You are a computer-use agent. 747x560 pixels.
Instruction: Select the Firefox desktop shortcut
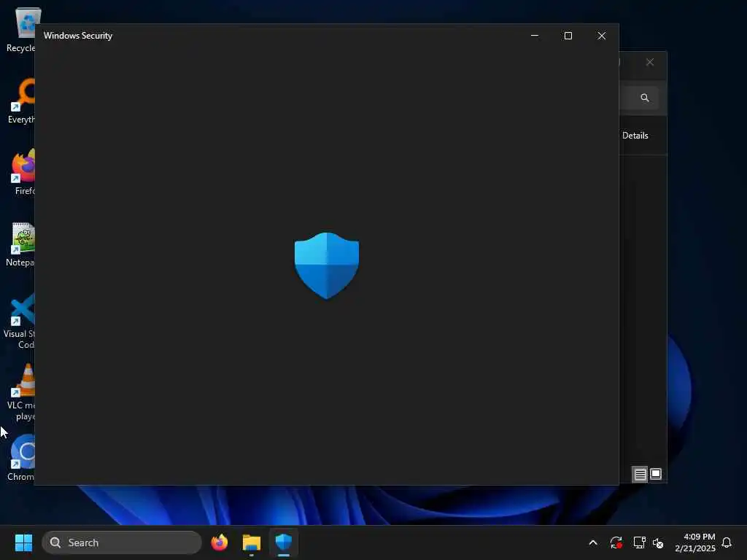[23, 172]
